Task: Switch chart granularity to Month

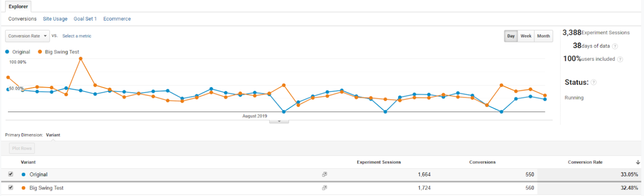Action: [x=543, y=36]
